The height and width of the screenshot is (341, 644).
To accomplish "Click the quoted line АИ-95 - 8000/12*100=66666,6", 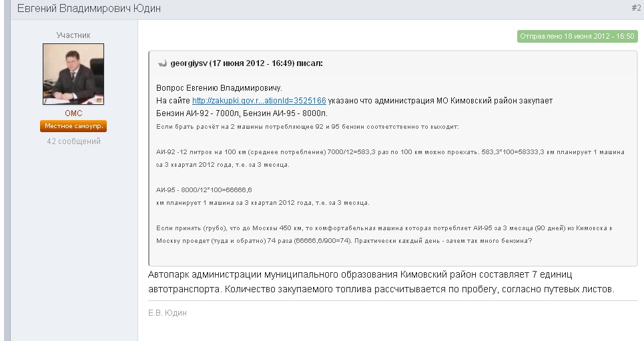I will click(204, 190).
